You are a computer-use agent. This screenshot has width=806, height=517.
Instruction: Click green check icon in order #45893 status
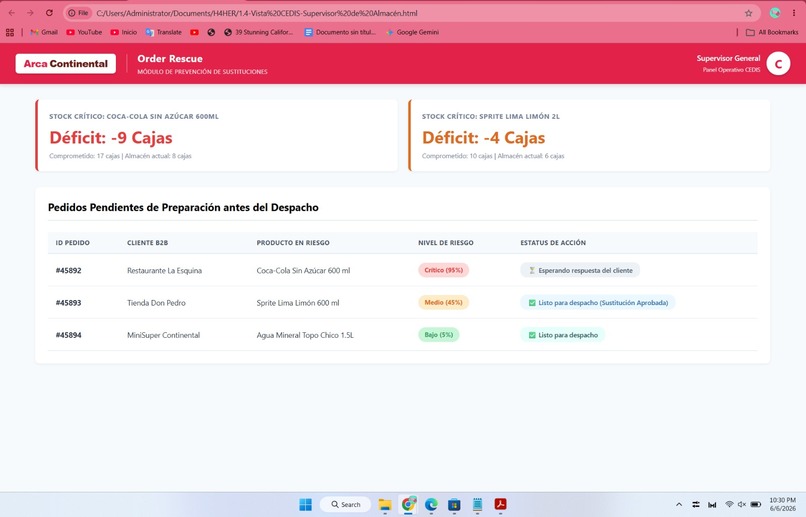532,303
